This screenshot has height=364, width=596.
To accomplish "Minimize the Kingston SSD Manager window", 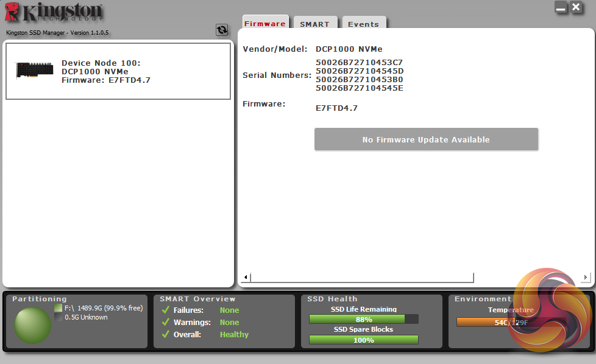I will (561, 8).
